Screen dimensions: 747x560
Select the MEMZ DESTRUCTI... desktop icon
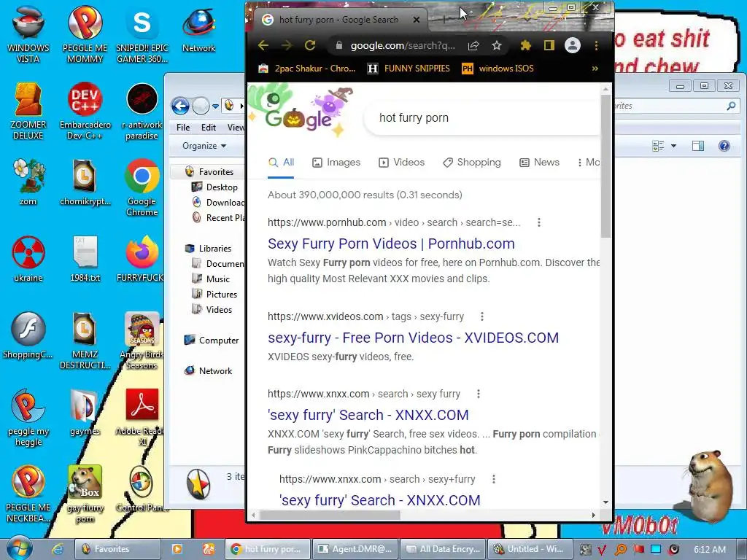click(x=85, y=341)
